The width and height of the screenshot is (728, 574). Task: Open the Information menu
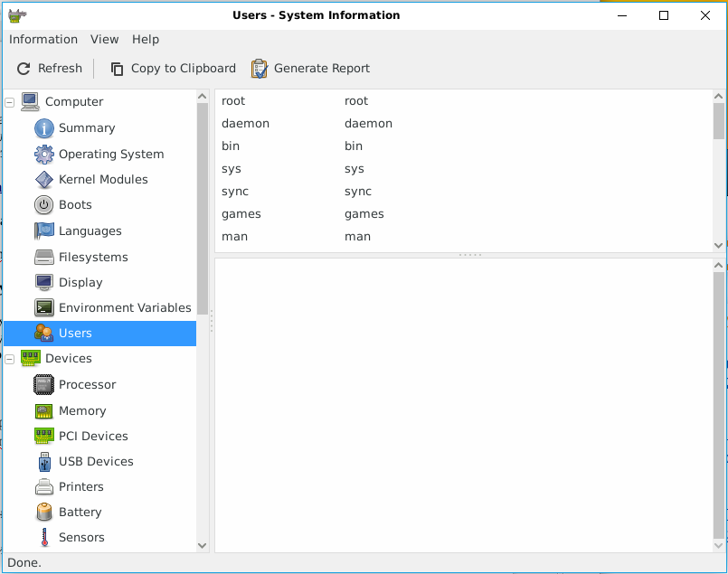43,40
